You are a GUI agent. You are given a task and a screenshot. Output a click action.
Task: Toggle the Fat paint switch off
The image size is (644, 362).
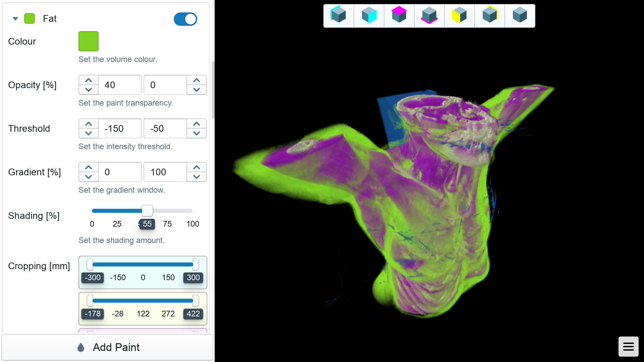pos(185,19)
